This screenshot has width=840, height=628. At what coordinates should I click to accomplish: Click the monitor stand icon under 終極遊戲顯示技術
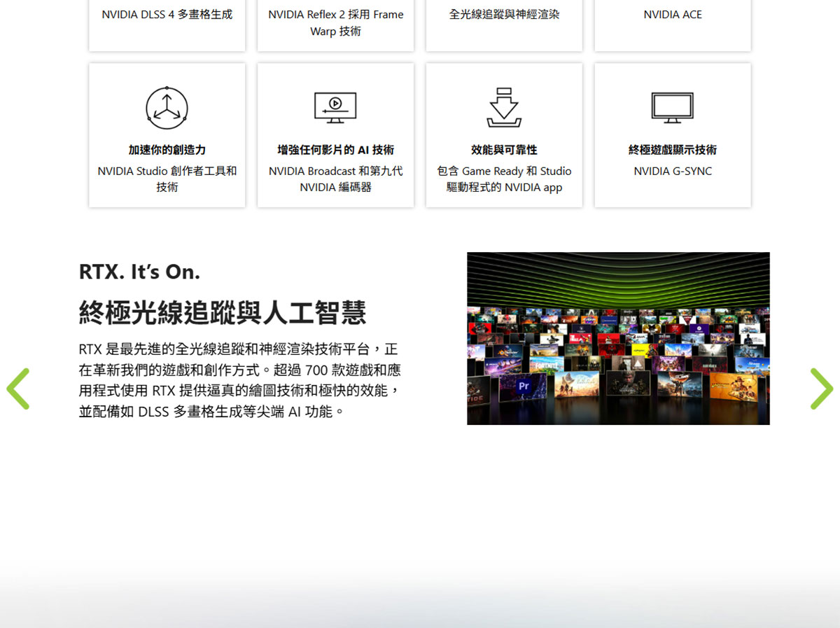(672, 120)
